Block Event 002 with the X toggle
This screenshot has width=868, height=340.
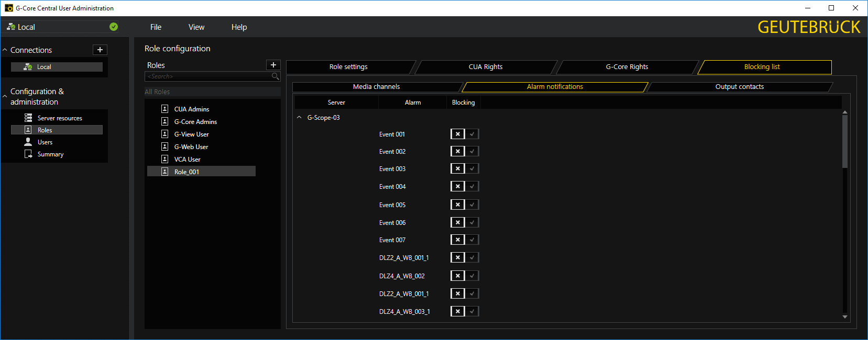coord(458,151)
